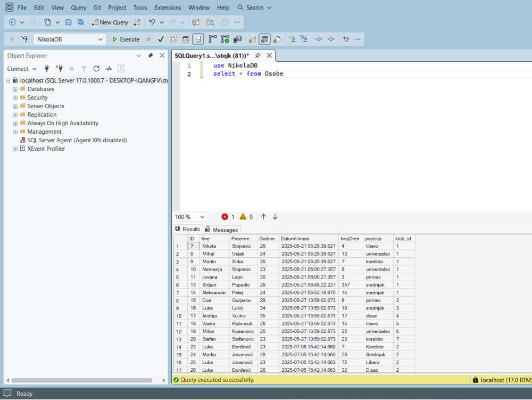Click the Execute button
This screenshot has height=400, width=532.
coord(126,39)
